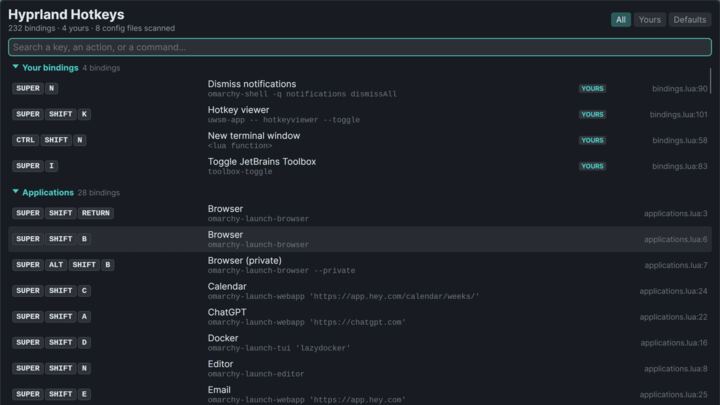Screen dimensions: 720x405
Task: Select the Docker binding row
Action: click(360, 343)
